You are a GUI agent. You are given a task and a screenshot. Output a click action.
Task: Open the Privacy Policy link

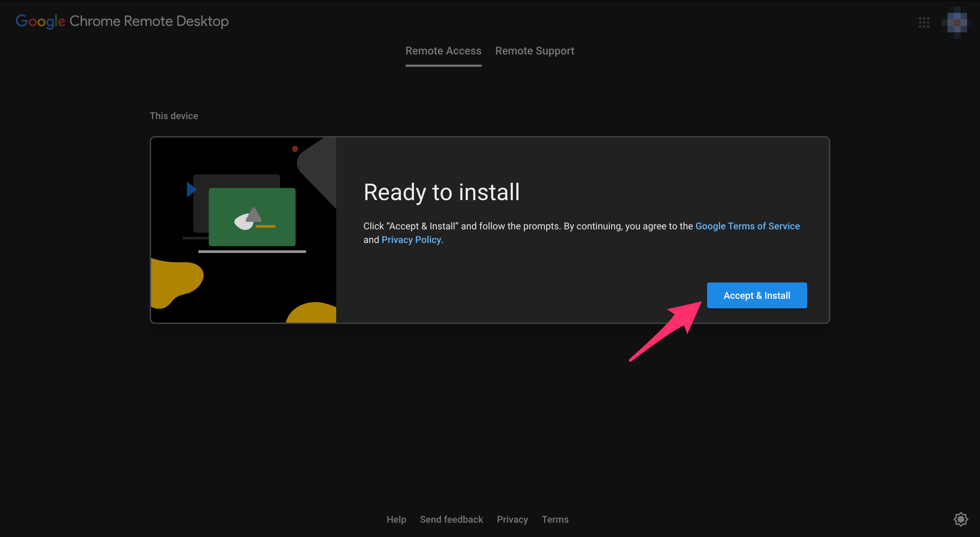click(411, 240)
